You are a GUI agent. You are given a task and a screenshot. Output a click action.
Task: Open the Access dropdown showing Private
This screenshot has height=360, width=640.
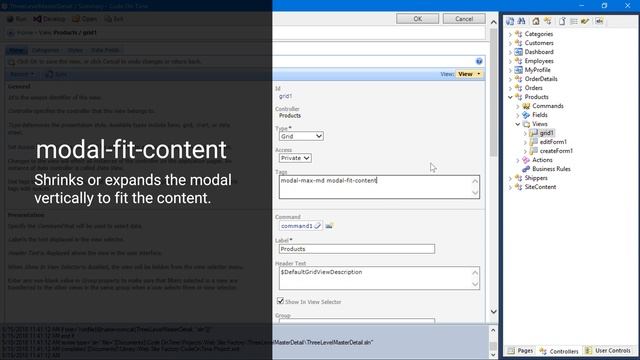click(x=295, y=158)
